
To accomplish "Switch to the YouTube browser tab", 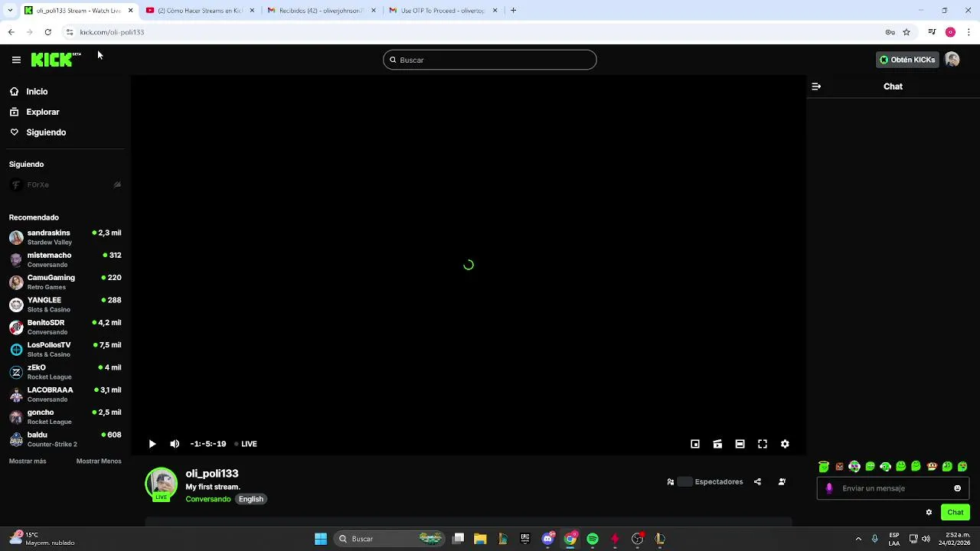I will [201, 11].
